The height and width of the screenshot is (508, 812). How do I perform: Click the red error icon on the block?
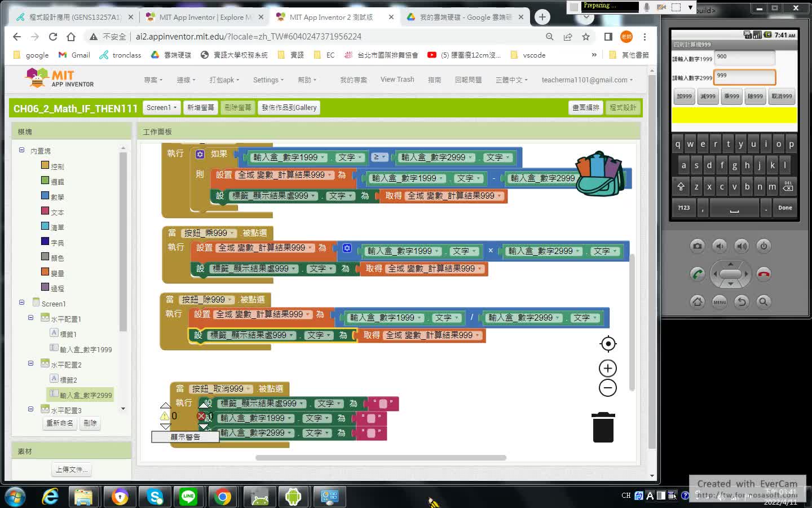point(201,416)
